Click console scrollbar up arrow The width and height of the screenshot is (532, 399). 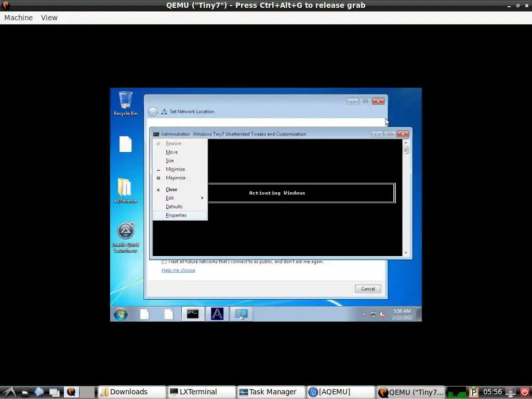point(405,143)
